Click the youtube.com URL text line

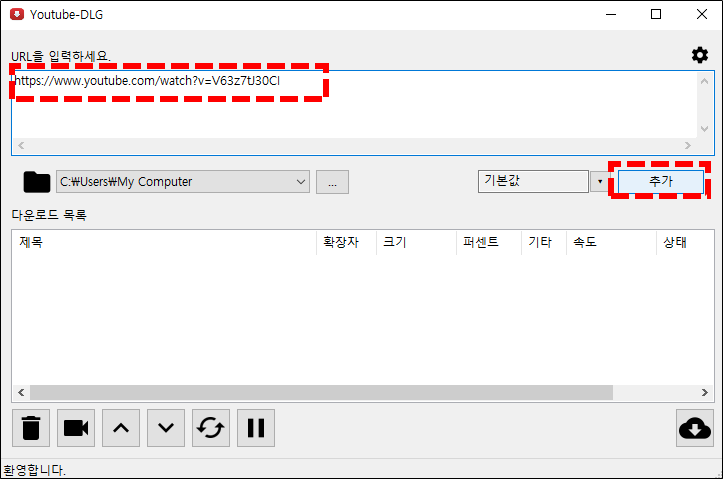click(x=147, y=81)
